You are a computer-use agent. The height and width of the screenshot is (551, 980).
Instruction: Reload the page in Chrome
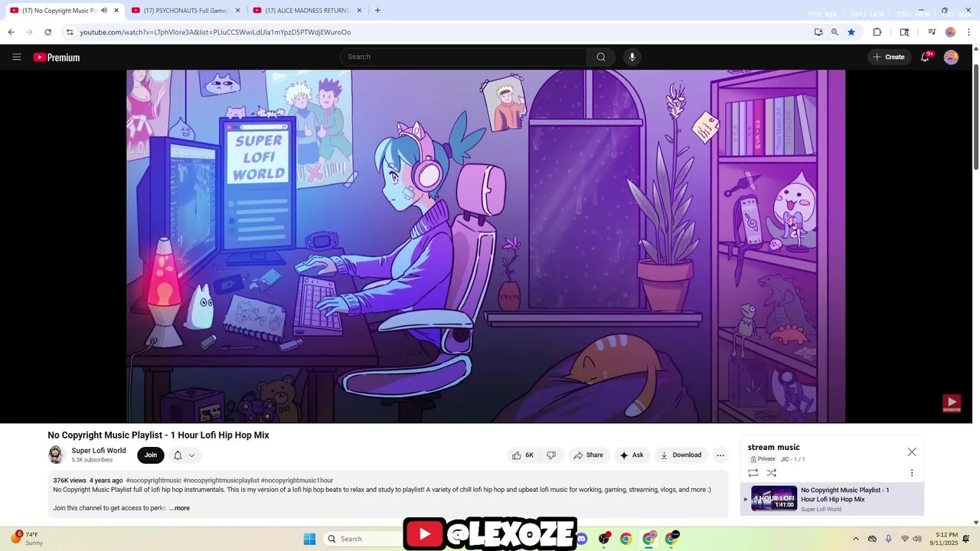point(48,32)
